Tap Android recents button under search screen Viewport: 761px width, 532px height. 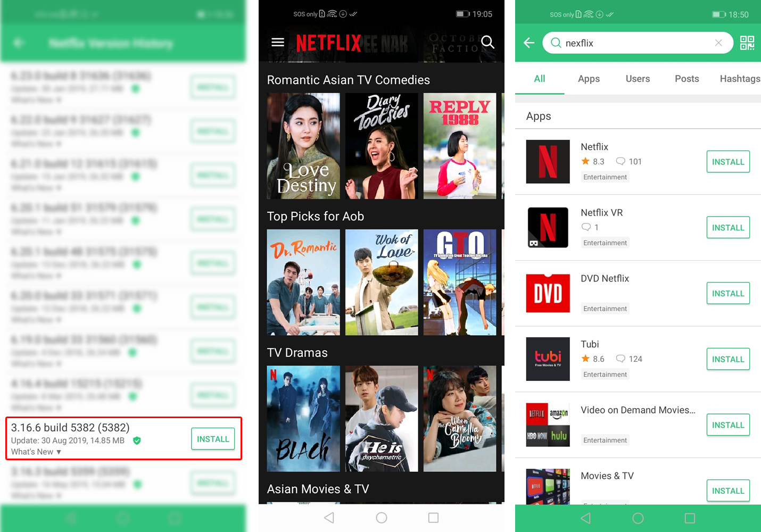point(690,518)
